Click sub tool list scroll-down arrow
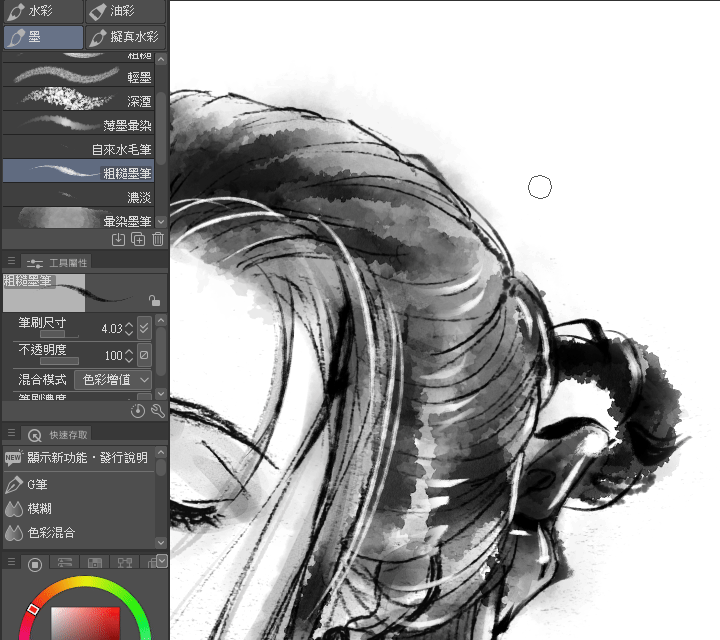This screenshot has width=720, height=640. coord(161,222)
